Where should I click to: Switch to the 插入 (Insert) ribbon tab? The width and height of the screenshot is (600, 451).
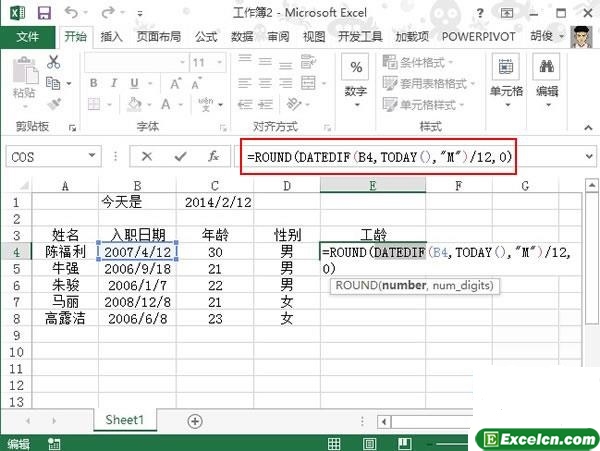click(x=112, y=36)
